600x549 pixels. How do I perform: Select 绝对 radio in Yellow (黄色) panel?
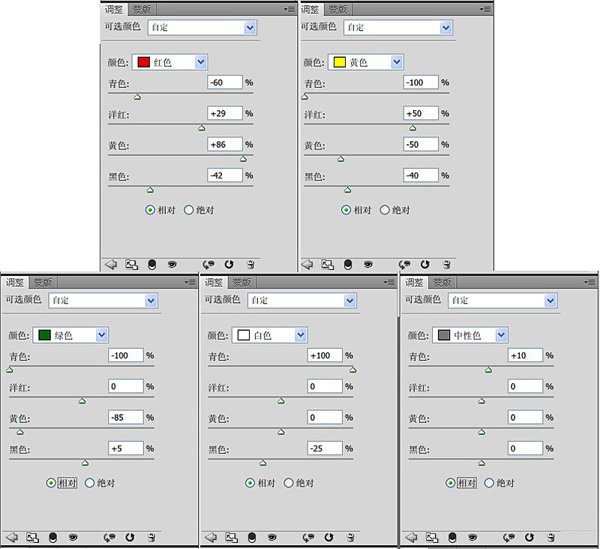click(x=385, y=210)
